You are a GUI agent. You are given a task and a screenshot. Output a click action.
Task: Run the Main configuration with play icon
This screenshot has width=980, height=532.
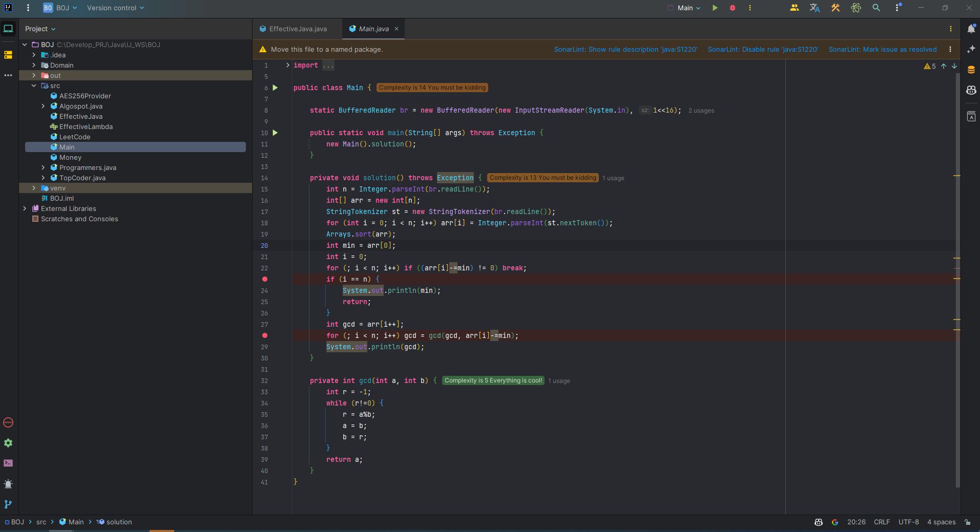(715, 8)
